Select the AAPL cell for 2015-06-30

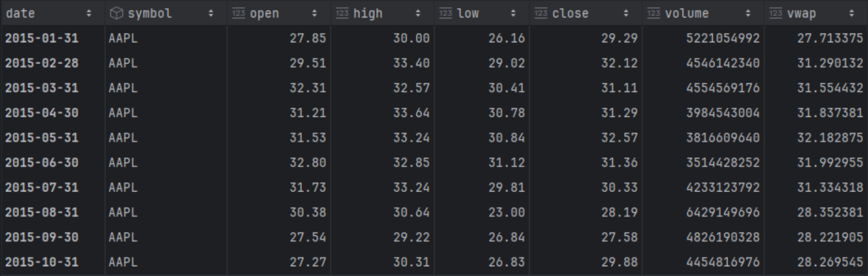tap(166, 163)
